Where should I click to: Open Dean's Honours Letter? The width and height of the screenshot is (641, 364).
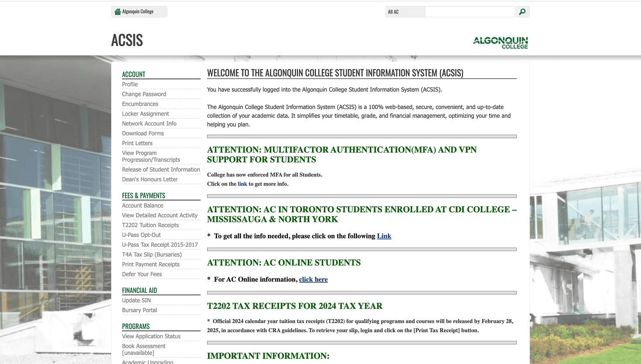coord(150,179)
